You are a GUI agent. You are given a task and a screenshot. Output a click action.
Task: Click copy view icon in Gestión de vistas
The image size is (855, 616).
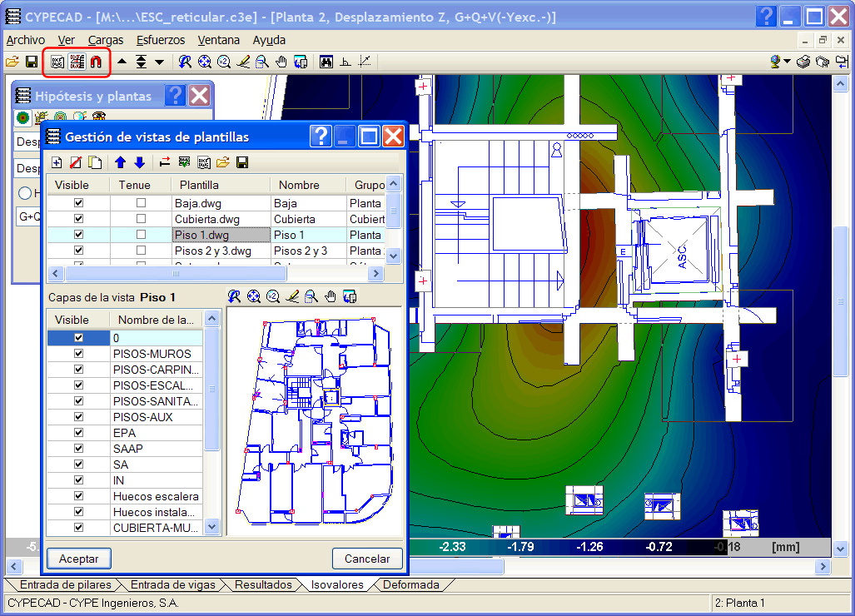point(95,162)
